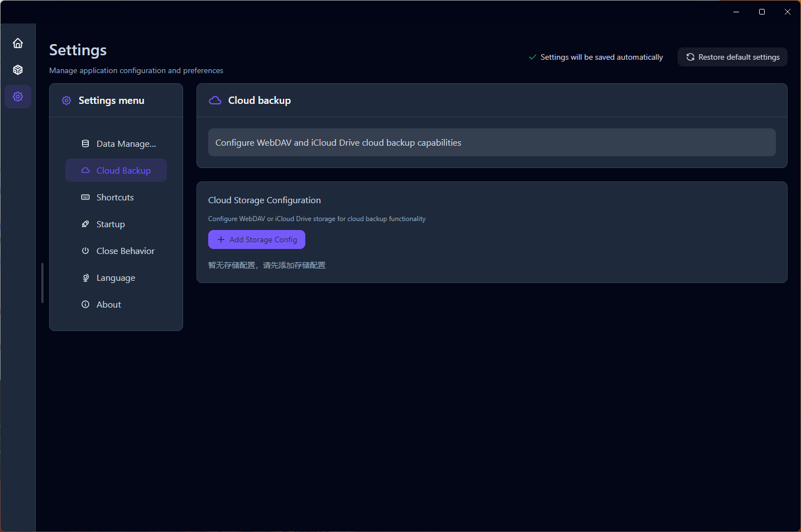This screenshot has height=532, width=801.
Task: Click the keyboard icon beside Shortcuts
Action: [85, 197]
